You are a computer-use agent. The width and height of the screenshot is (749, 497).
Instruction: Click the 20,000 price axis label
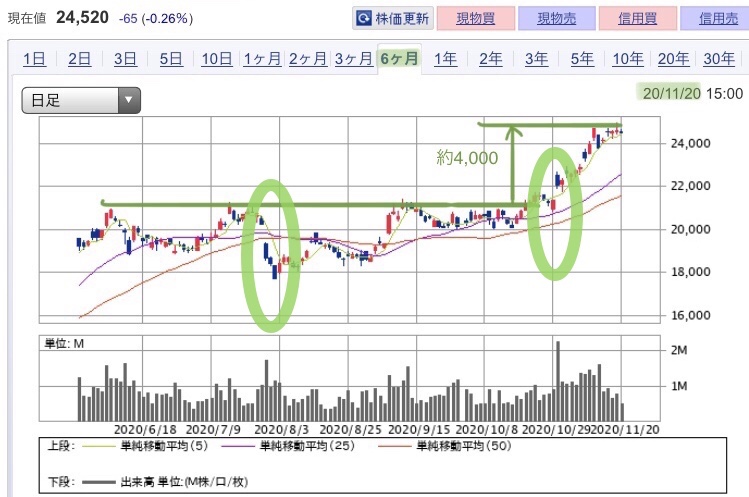690,229
